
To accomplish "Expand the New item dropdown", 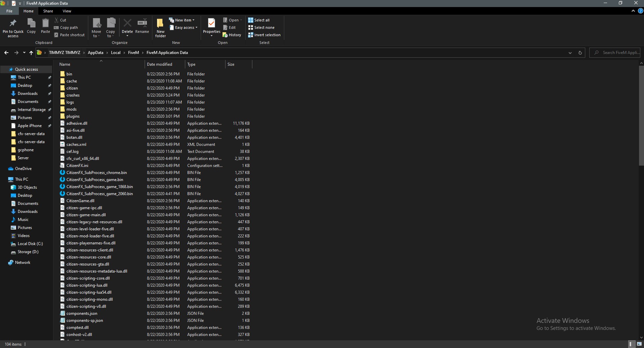I will 182,20.
